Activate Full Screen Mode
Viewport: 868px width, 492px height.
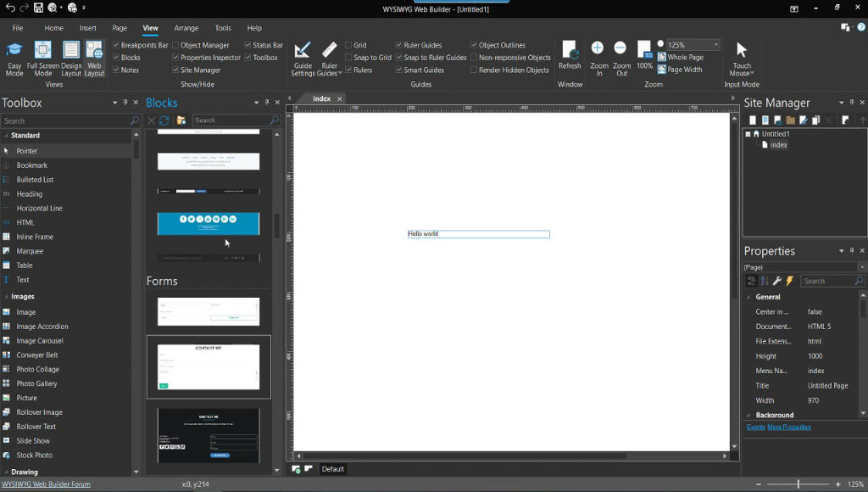coord(42,59)
